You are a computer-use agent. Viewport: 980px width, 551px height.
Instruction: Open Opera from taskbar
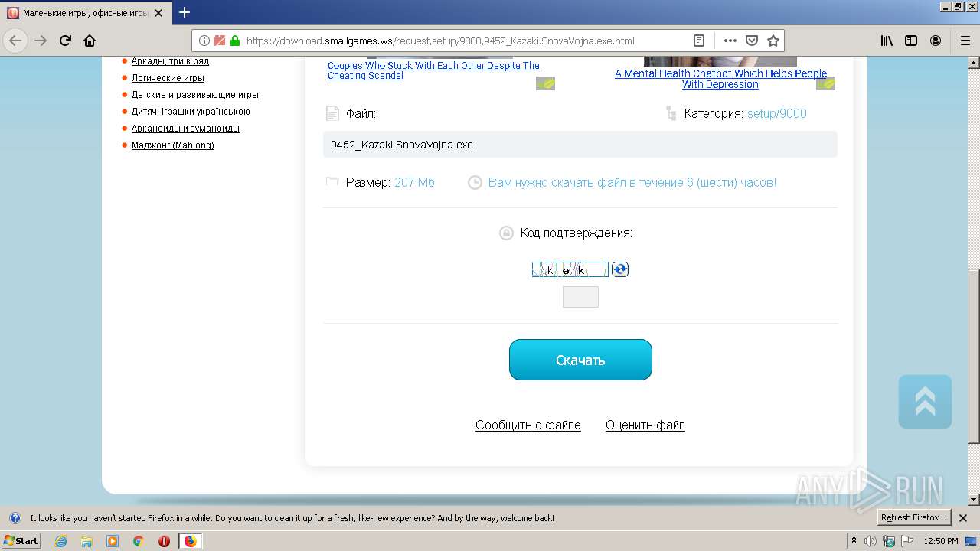164,541
